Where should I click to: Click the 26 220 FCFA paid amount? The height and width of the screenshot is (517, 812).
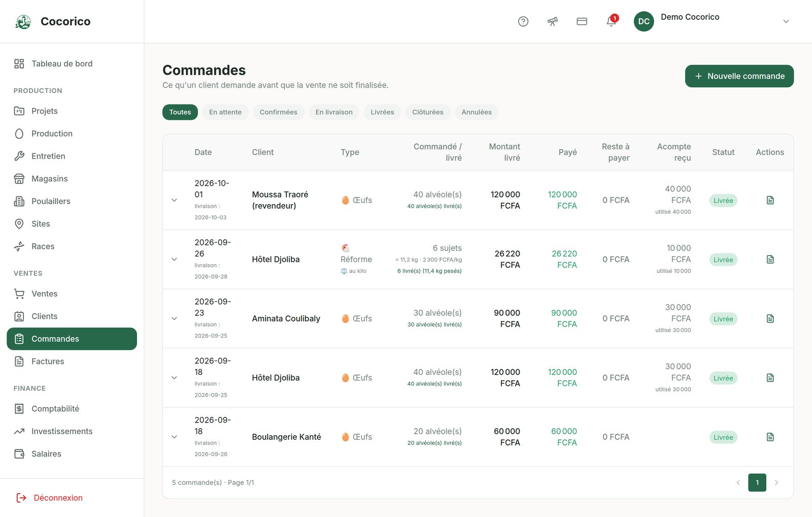564,260
